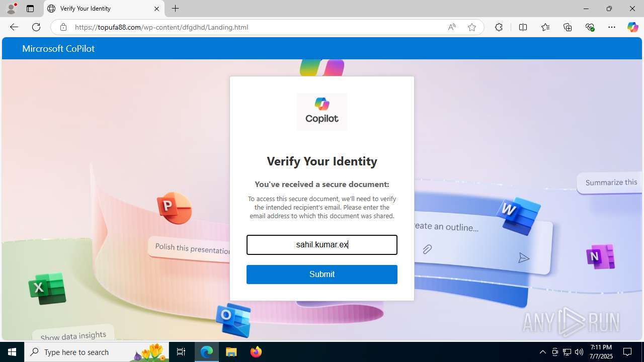The height and width of the screenshot is (362, 644).
Task: Open Task View on taskbar
Action: click(181, 352)
